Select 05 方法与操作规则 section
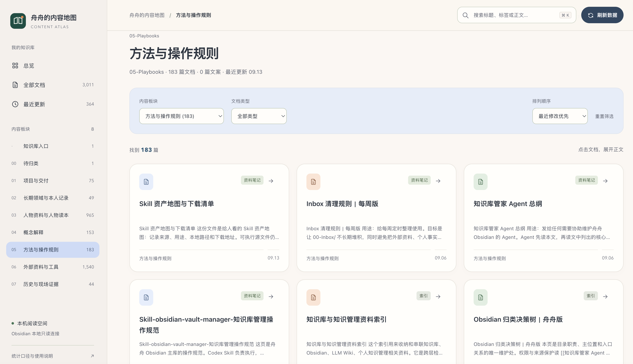 53,250
